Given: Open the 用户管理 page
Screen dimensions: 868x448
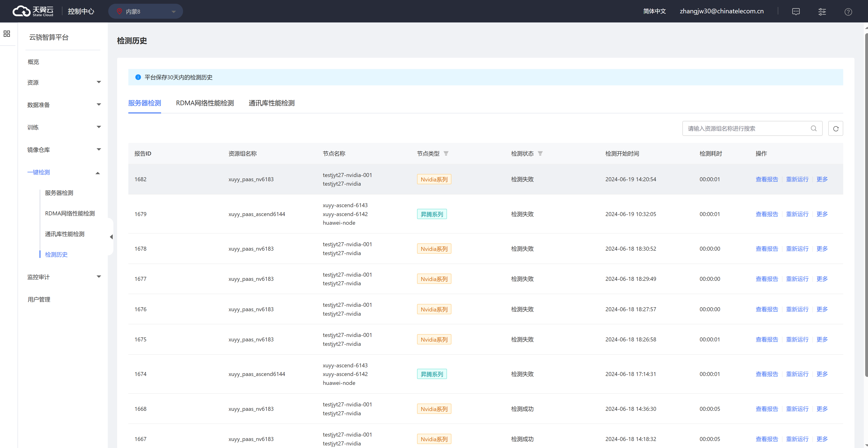Looking at the screenshot, I should point(39,299).
